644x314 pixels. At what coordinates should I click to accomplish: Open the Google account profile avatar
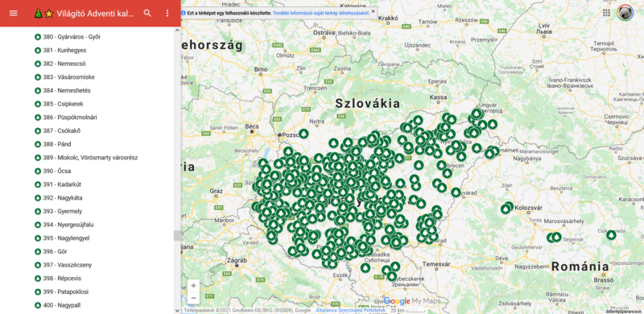click(625, 13)
